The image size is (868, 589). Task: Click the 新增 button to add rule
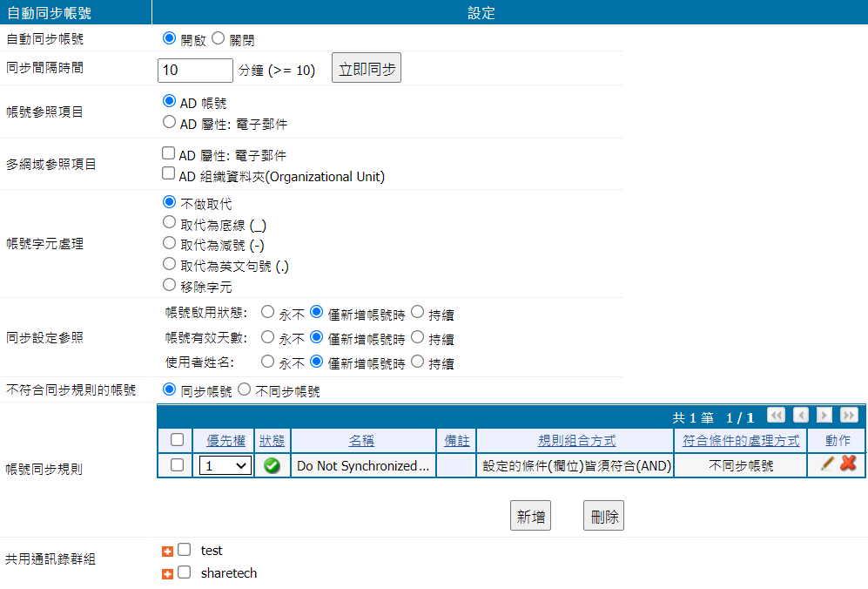coord(530,516)
